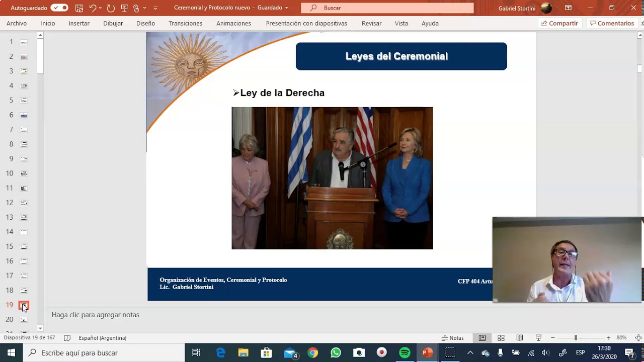Click the Save icon in quick access toolbar
Image resolution: width=644 pixels, height=362 pixels.
point(79,8)
